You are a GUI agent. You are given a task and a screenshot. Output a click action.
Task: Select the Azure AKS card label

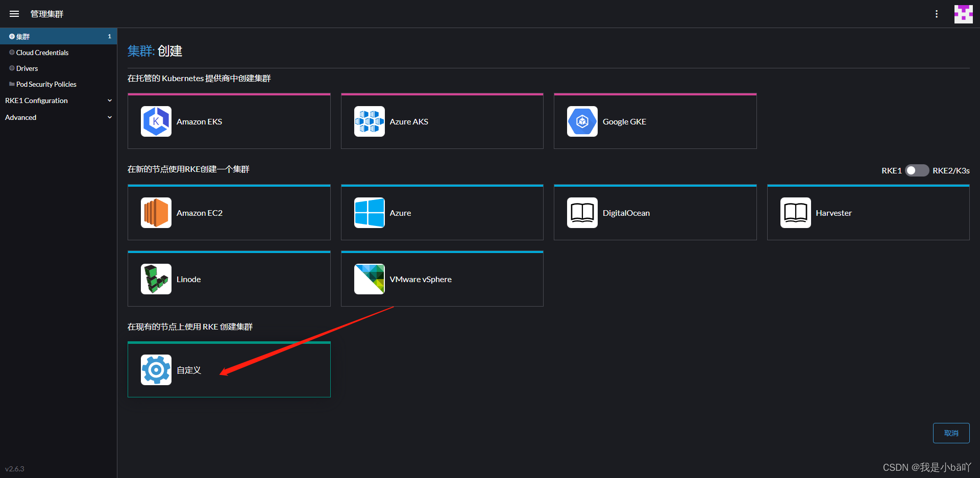pos(409,121)
